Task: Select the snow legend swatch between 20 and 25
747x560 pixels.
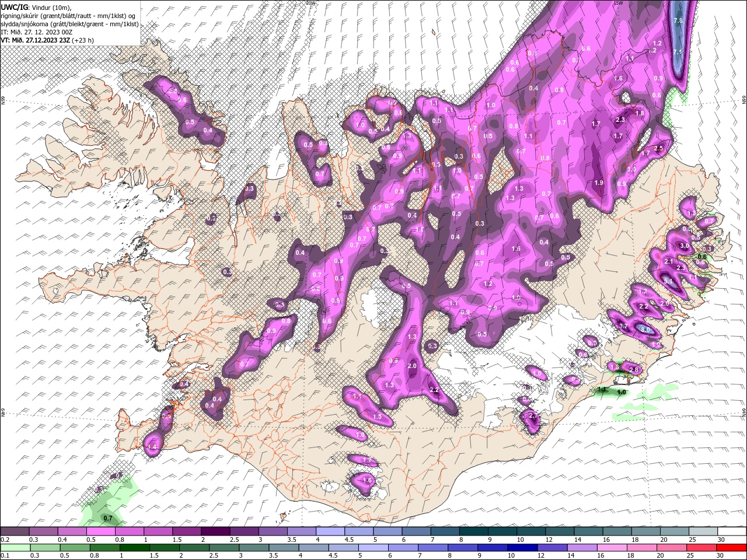Action: [675, 531]
